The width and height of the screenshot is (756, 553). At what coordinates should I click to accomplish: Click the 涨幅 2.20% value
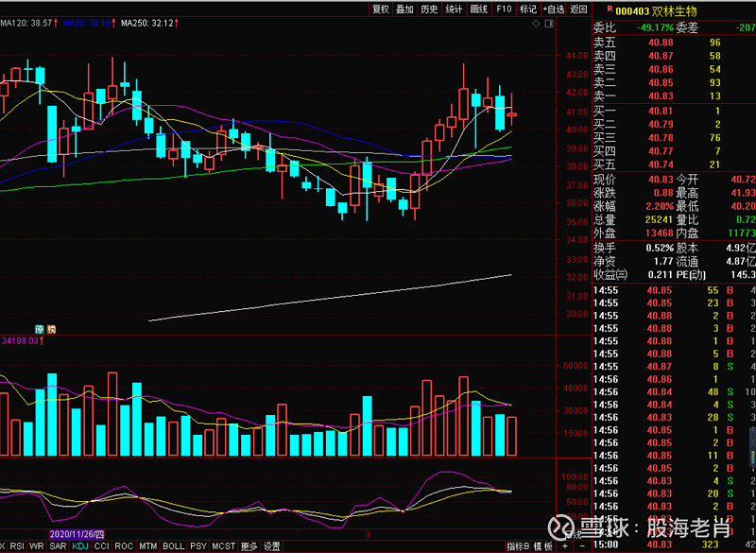[x=660, y=207]
